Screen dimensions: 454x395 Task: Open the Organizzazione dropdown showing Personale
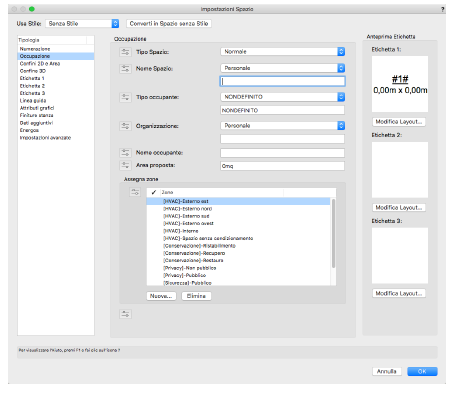click(283, 126)
